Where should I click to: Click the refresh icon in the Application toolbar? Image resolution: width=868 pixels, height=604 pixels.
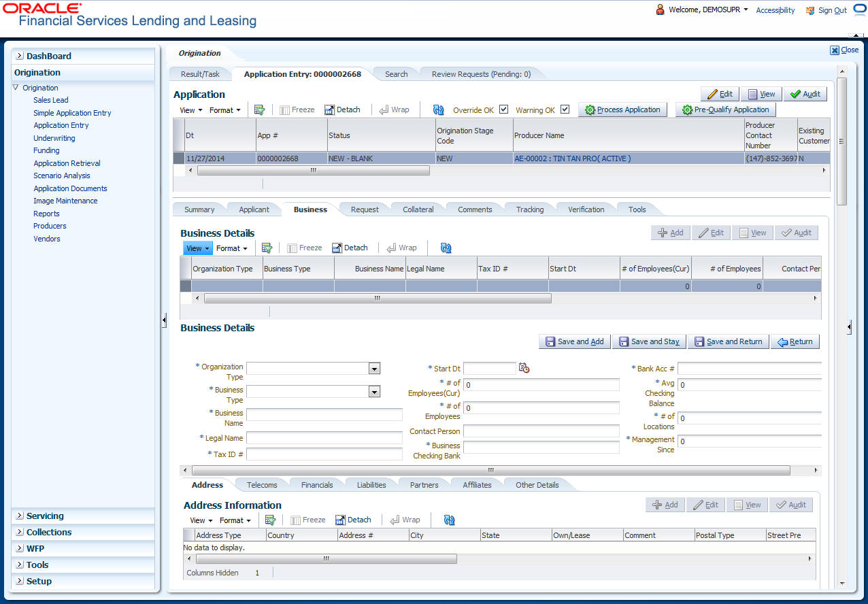click(x=439, y=110)
